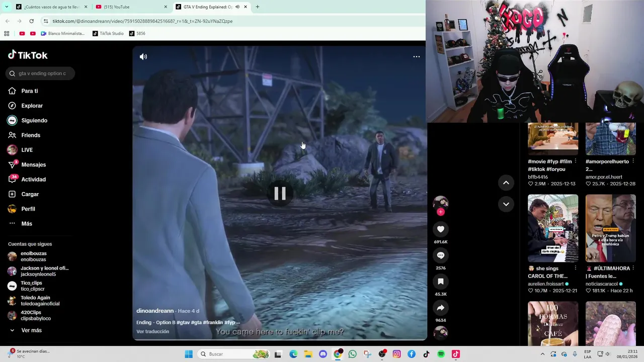Open a new browser tab

258,7
